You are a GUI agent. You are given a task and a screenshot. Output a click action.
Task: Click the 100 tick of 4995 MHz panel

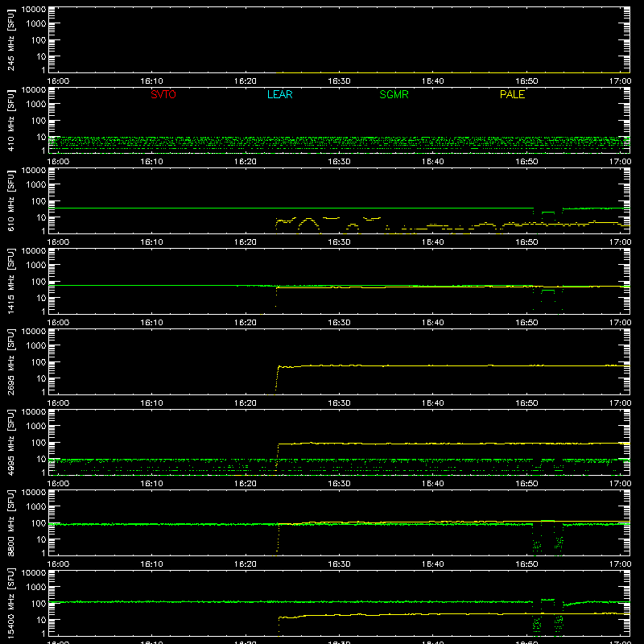pos(39,442)
